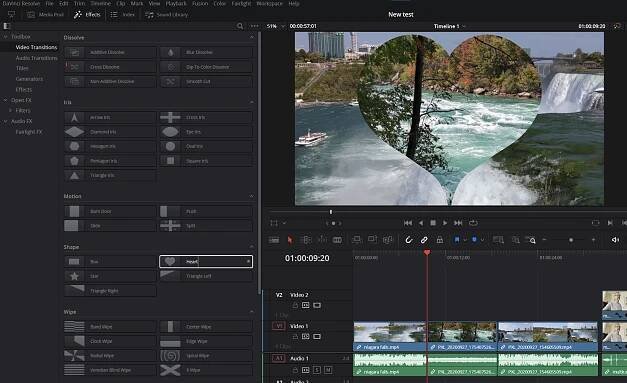Open the Sound Library panel

click(x=166, y=14)
